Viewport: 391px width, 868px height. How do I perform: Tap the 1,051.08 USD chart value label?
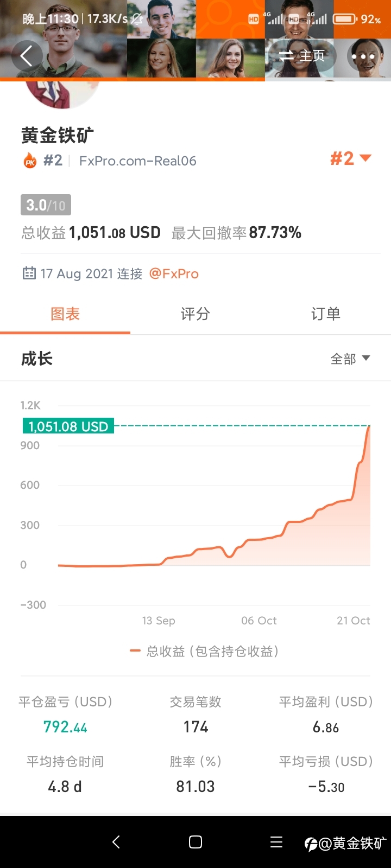pos(68,426)
